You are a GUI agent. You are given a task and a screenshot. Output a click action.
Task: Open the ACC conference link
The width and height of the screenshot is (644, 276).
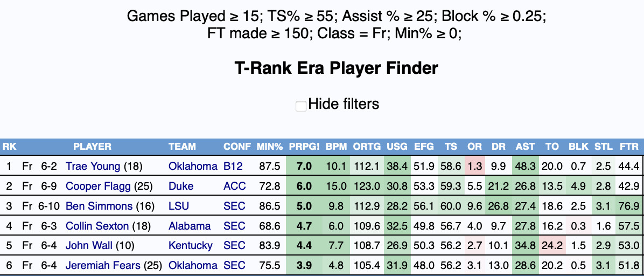tap(234, 187)
